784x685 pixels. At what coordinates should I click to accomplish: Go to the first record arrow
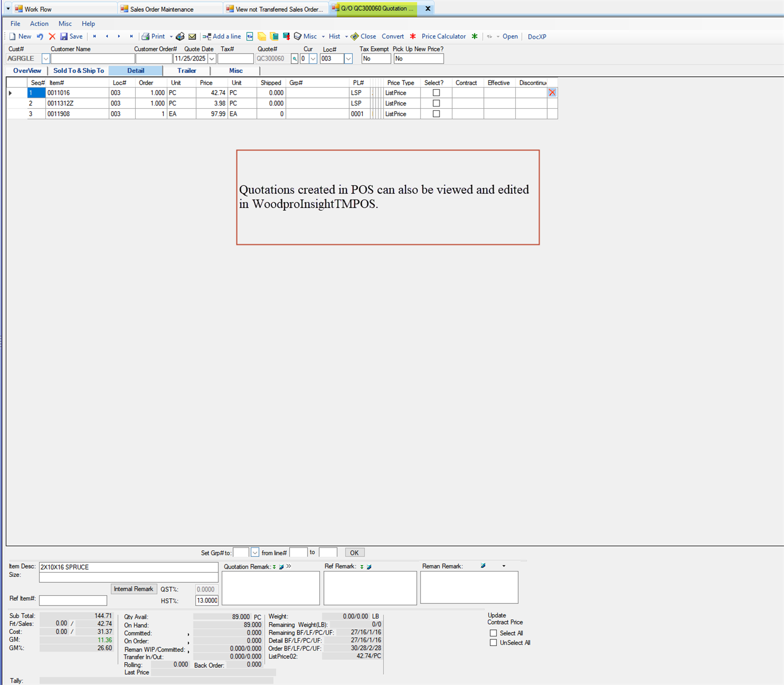95,37
